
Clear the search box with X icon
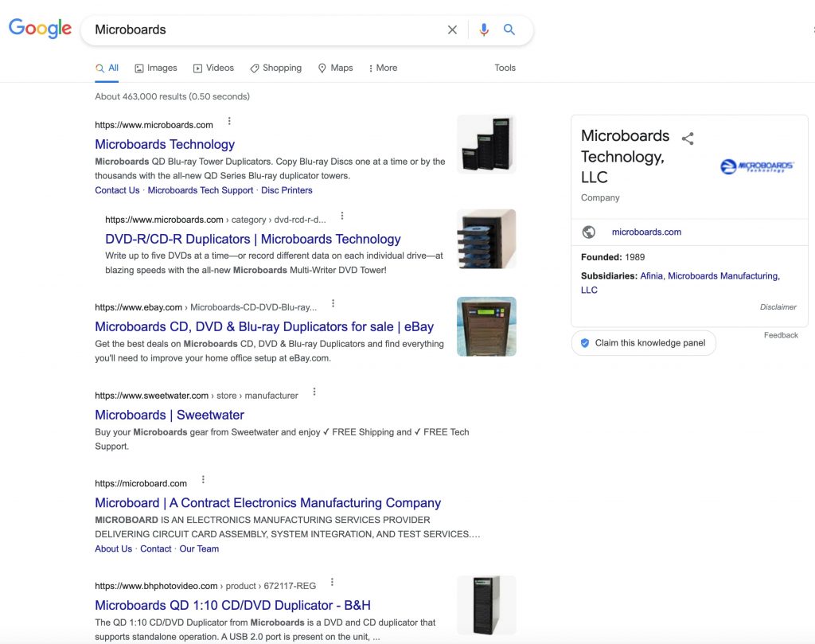click(x=452, y=29)
